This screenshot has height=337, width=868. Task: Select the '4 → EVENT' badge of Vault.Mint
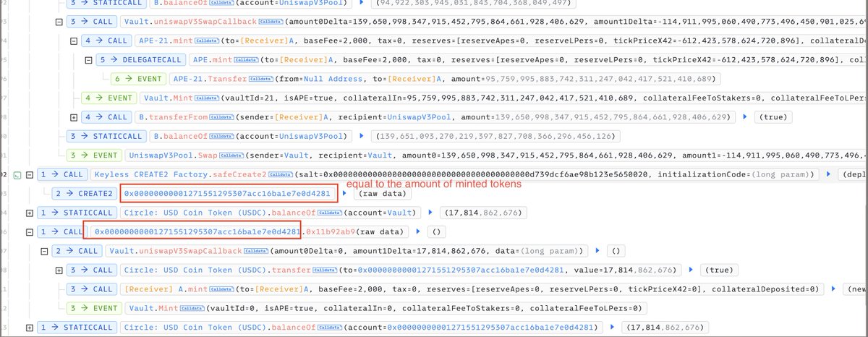pyautogui.click(x=109, y=98)
